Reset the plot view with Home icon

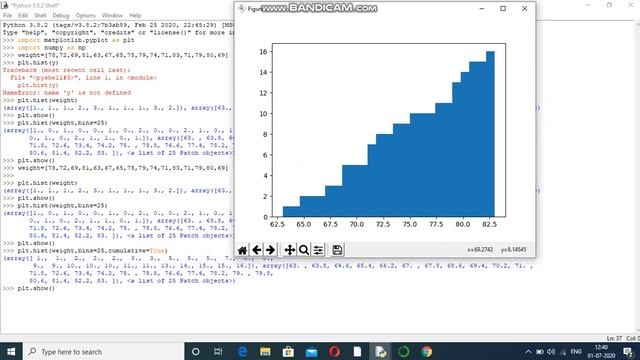[242, 250]
